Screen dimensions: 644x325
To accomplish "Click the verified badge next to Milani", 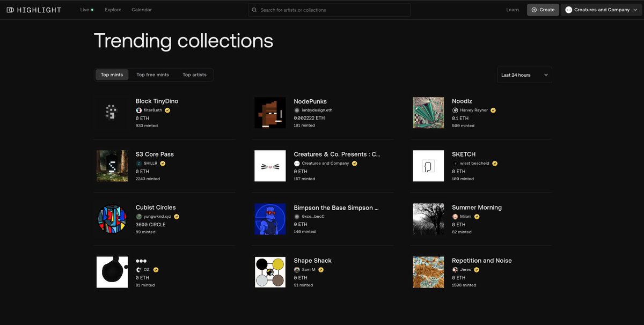I will point(477,217).
